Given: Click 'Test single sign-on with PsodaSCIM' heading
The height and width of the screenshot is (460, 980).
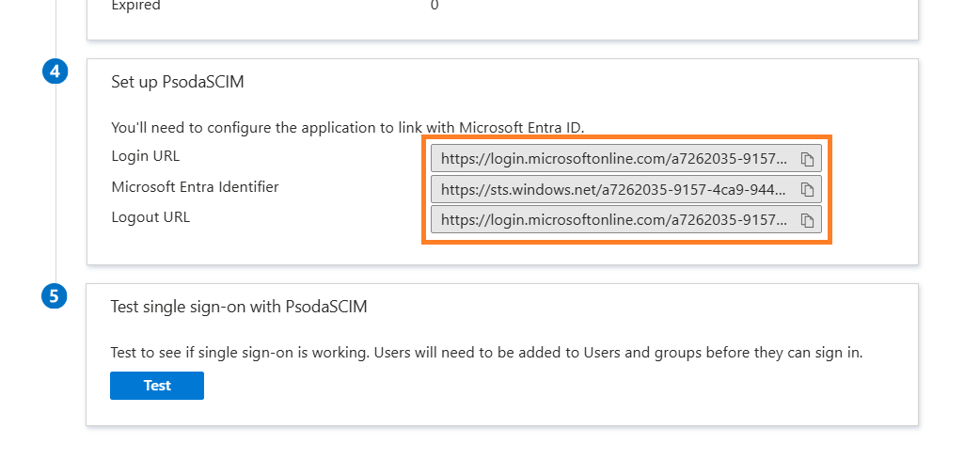Looking at the screenshot, I should pos(238,307).
